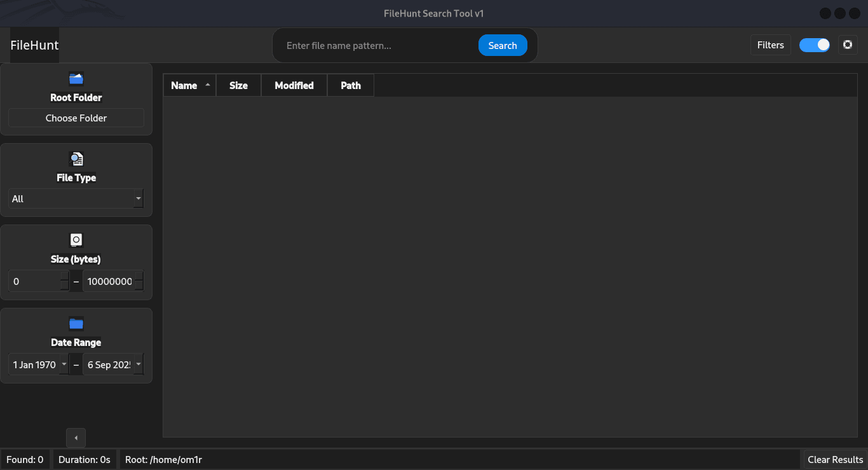Viewport: 868px width, 470px height.
Task: Click the blue Search button
Action: tap(503, 45)
